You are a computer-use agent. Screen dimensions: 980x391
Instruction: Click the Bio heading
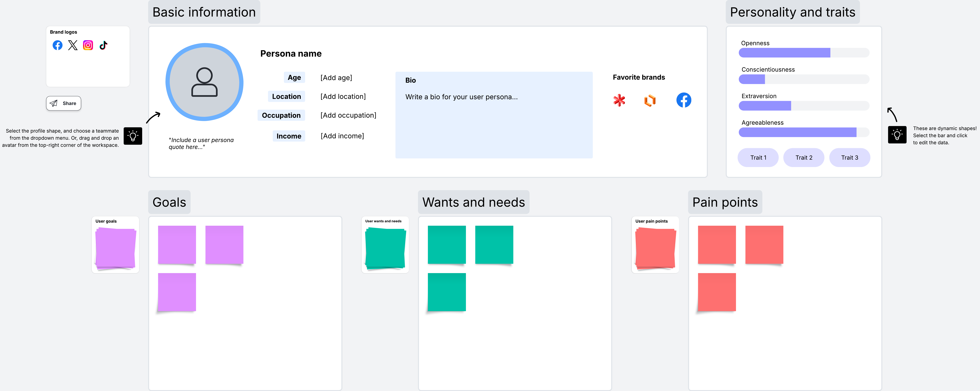click(x=410, y=80)
